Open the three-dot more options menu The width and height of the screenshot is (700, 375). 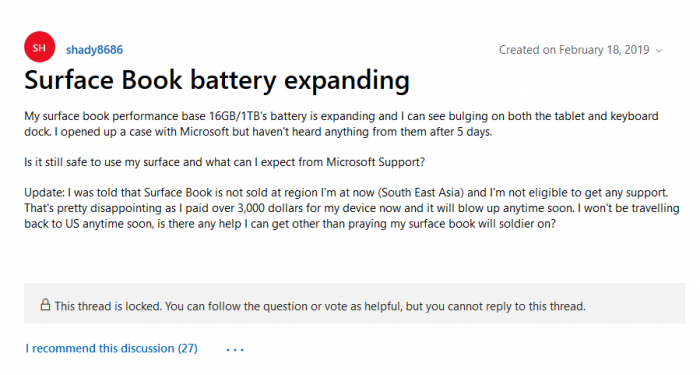click(235, 350)
